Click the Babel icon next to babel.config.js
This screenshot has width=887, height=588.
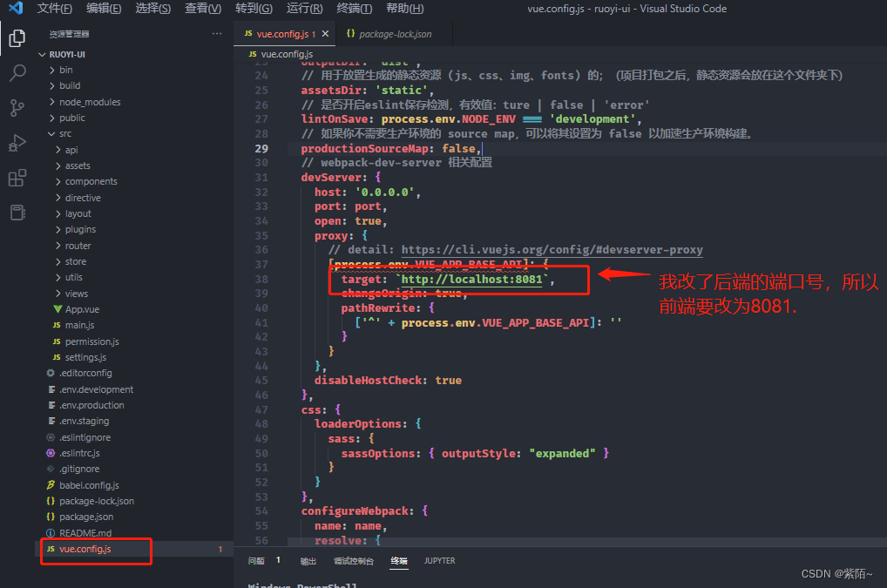point(51,485)
